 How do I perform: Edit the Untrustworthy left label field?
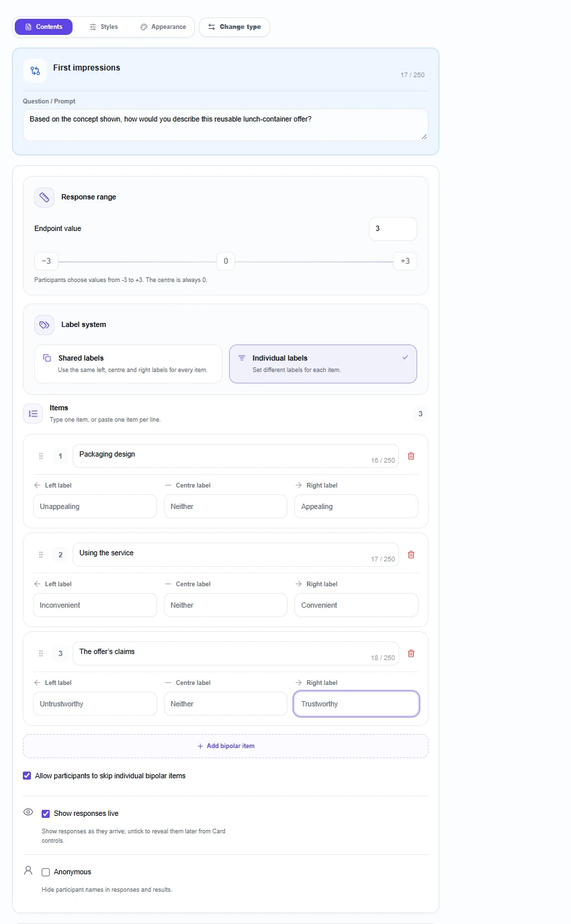pos(95,704)
